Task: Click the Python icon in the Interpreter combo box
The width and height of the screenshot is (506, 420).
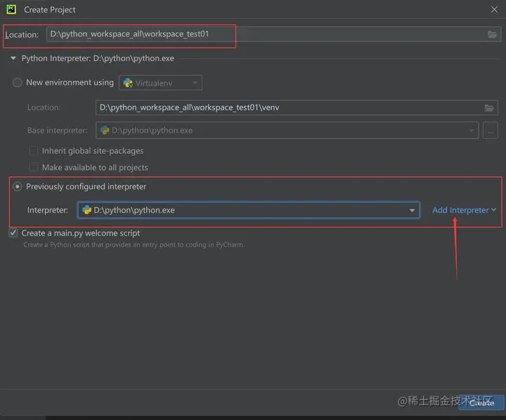Action: point(87,210)
